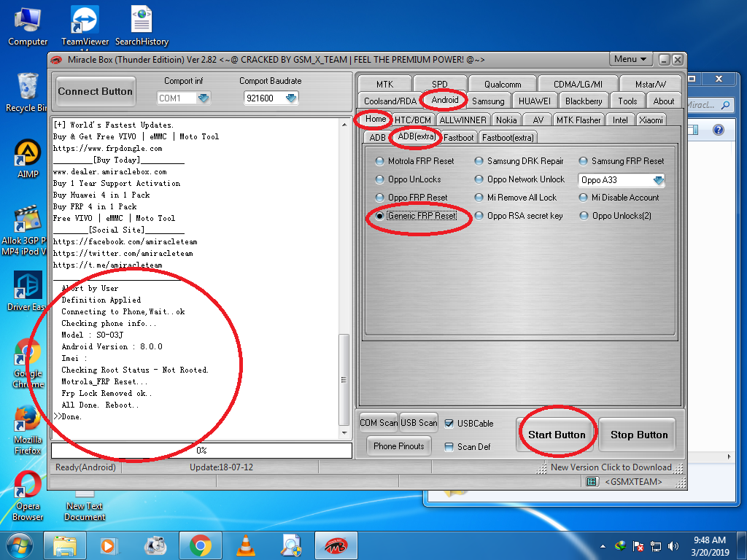Switch to the Fastboot sub-tab
The image size is (747, 560).
coord(458,138)
